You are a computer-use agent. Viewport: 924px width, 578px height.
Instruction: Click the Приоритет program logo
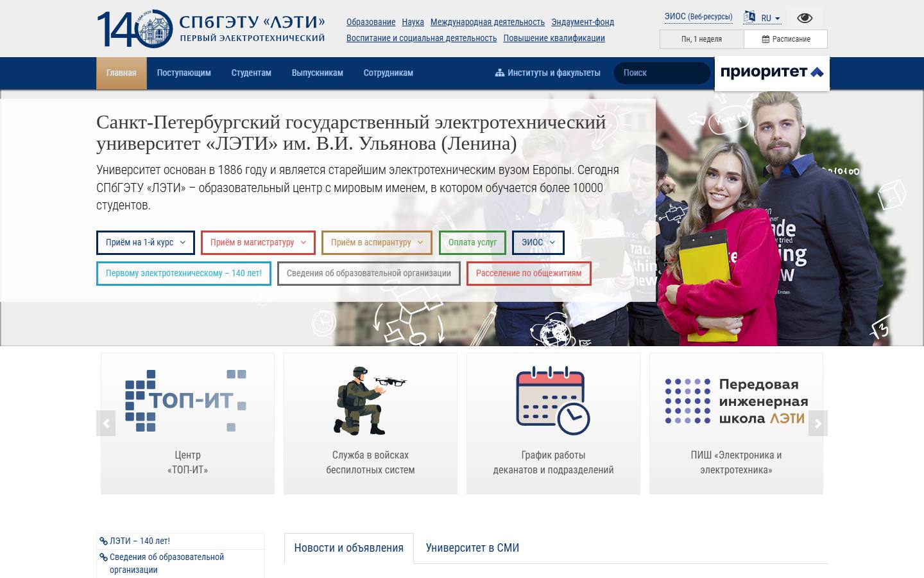tap(772, 73)
